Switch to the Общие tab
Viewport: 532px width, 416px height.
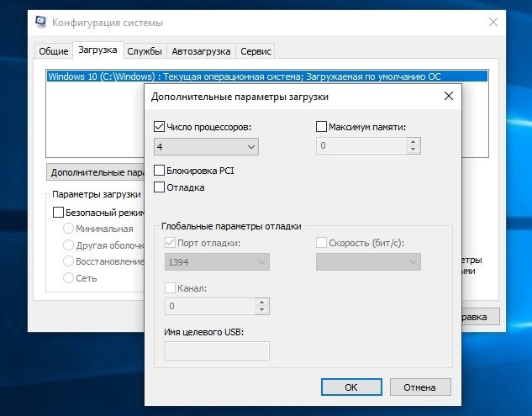54,51
